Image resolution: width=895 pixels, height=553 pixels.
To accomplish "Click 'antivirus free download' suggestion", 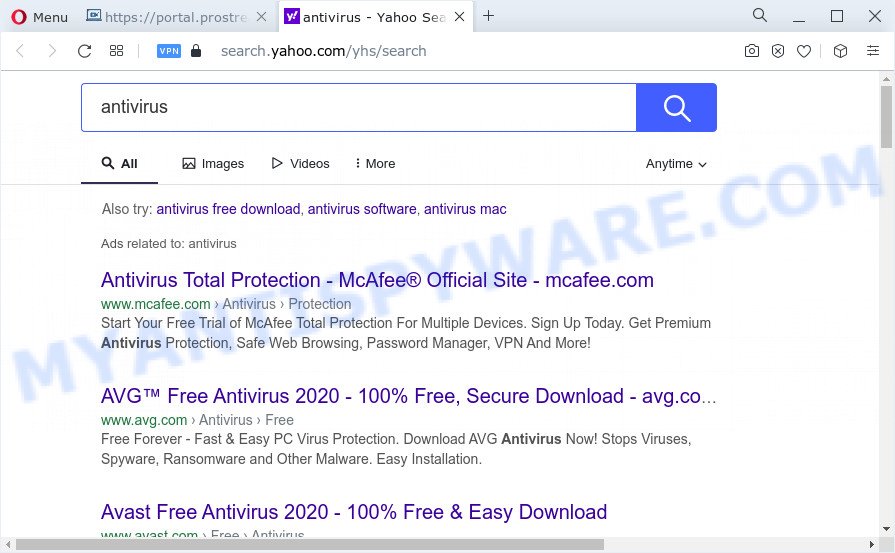I will pos(228,209).
